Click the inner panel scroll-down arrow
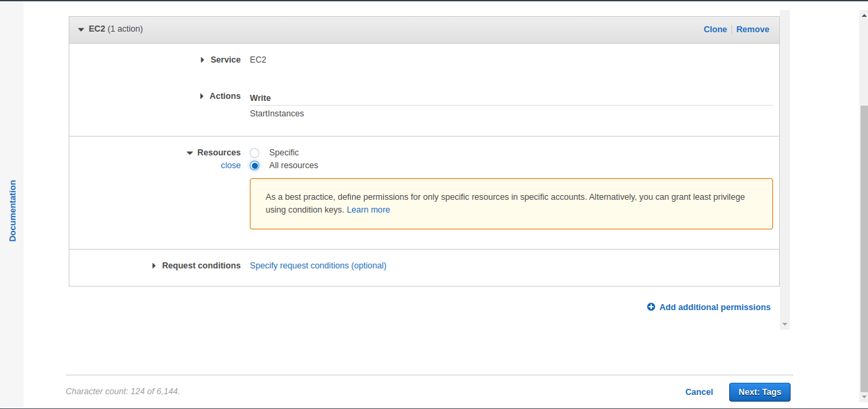 coord(784,324)
